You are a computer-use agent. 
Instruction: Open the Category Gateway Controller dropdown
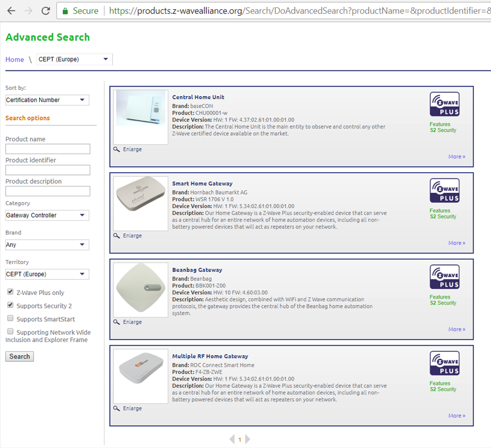[x=47, y=215]
